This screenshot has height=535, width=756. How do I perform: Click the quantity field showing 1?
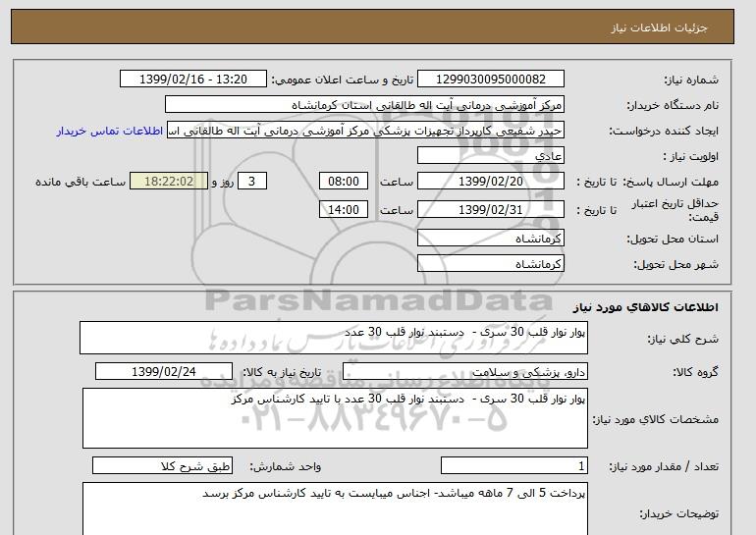tap(513, 466)
